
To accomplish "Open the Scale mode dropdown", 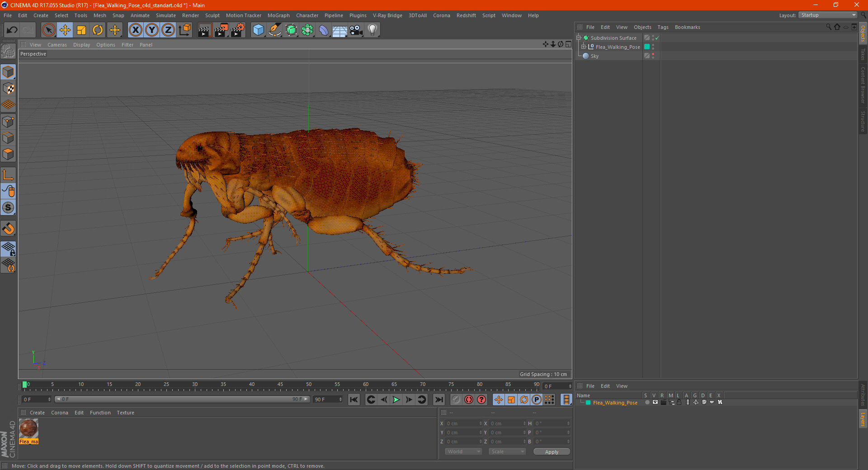I will pyautogui.click(x=507, y=451).
